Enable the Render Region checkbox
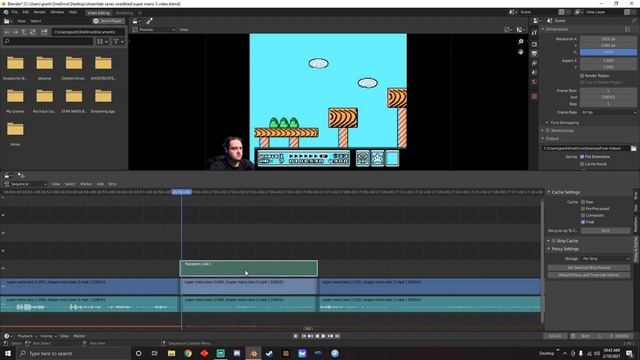 (x=582, y=76)
